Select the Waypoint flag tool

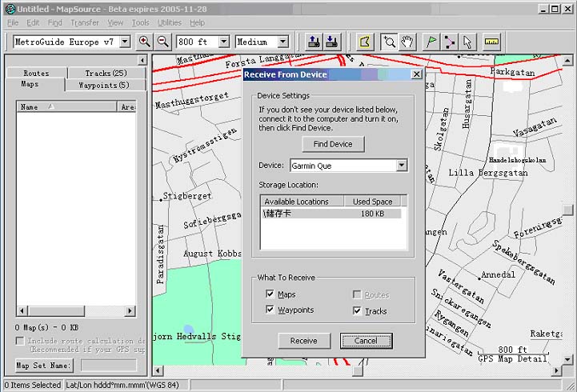point(431,42)
